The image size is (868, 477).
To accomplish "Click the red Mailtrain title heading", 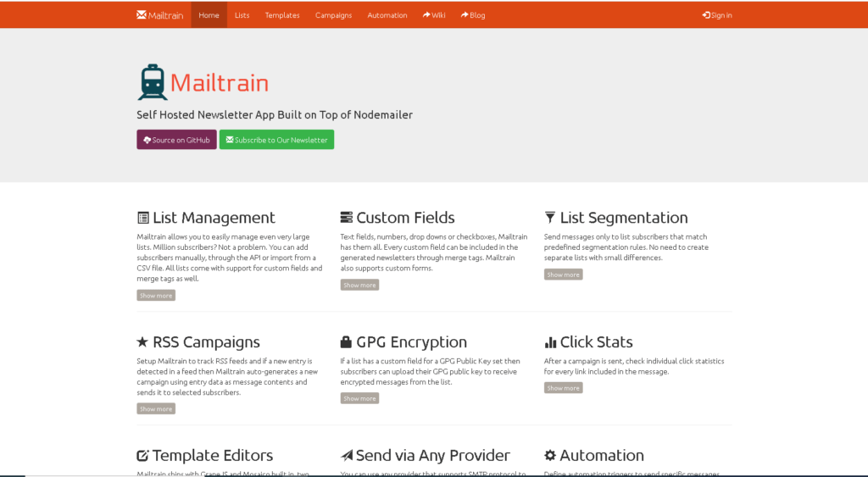I will tap(220, 83).
